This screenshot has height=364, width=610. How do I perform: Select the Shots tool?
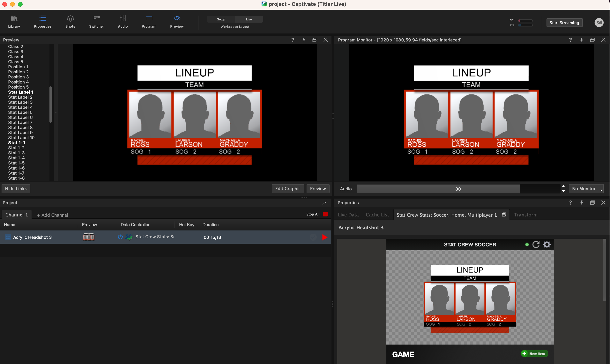point(71,22)
